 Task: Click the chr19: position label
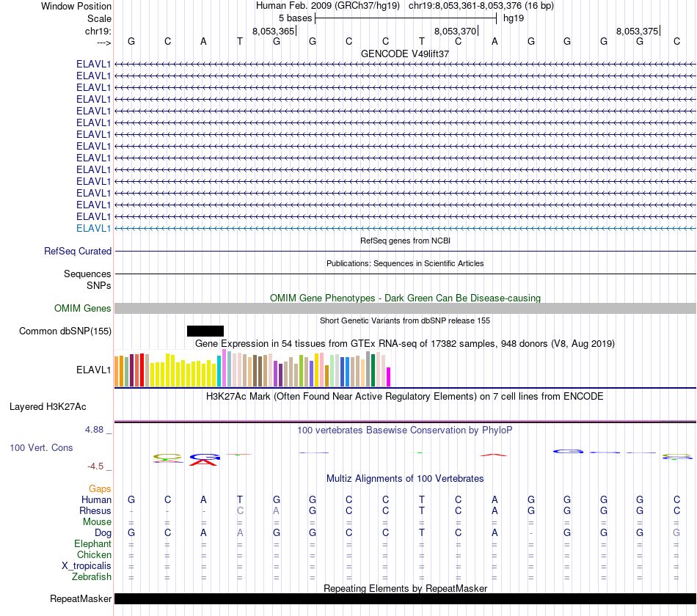coord(98,31)
